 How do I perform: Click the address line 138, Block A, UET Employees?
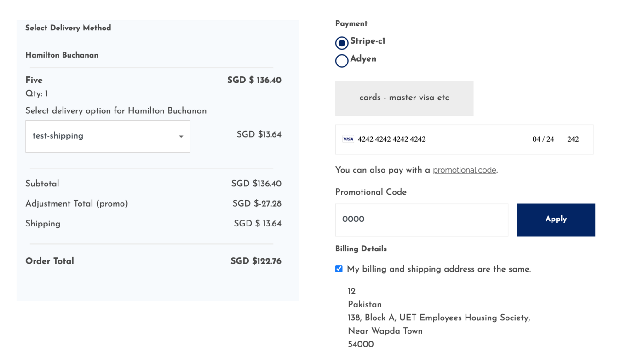click(439, 318)
